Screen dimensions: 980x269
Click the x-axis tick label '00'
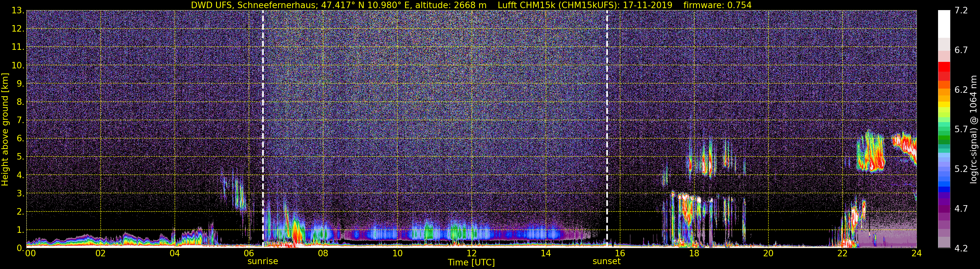(x=31, y=253)
